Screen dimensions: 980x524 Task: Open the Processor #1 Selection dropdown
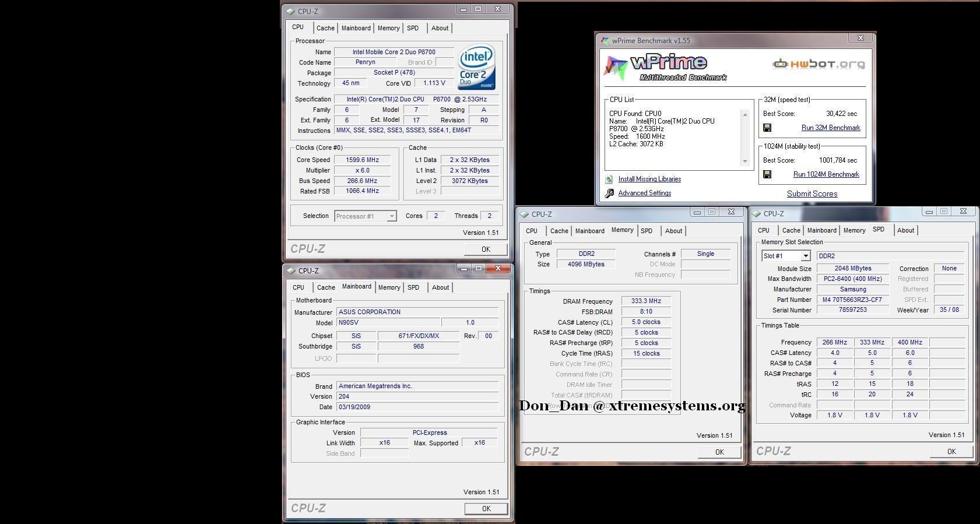[x=392, y=216]
